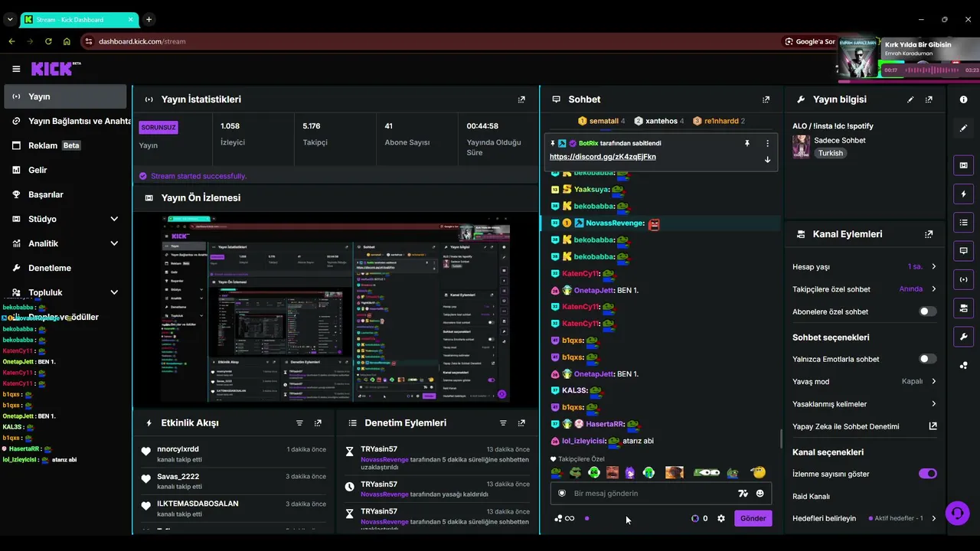Click the chat message scrollbar
The image size is (980, 551).
point(781,439)
